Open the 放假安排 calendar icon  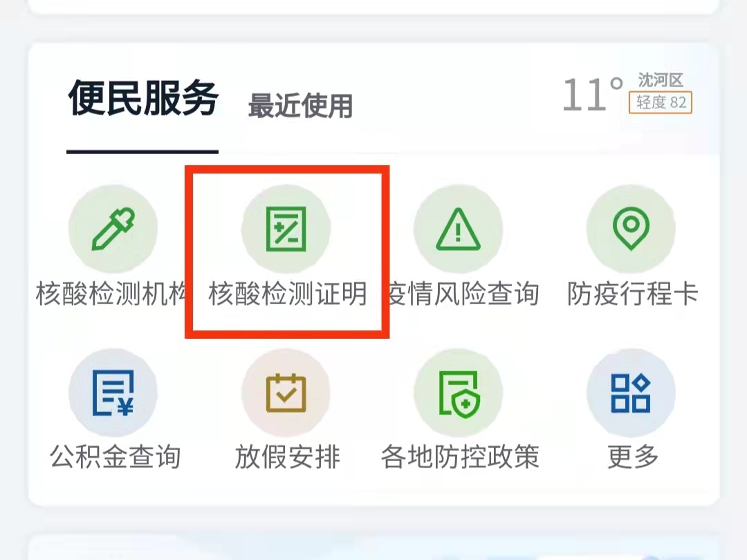(x=286, y=393)
